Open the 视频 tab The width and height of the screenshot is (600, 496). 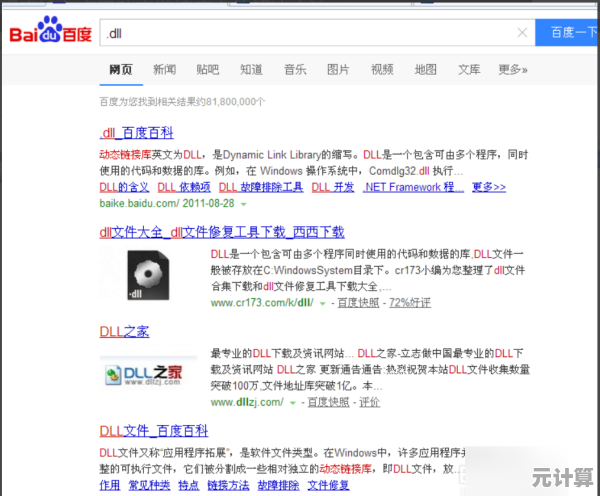pyautogui.click(x=382, y=70)
